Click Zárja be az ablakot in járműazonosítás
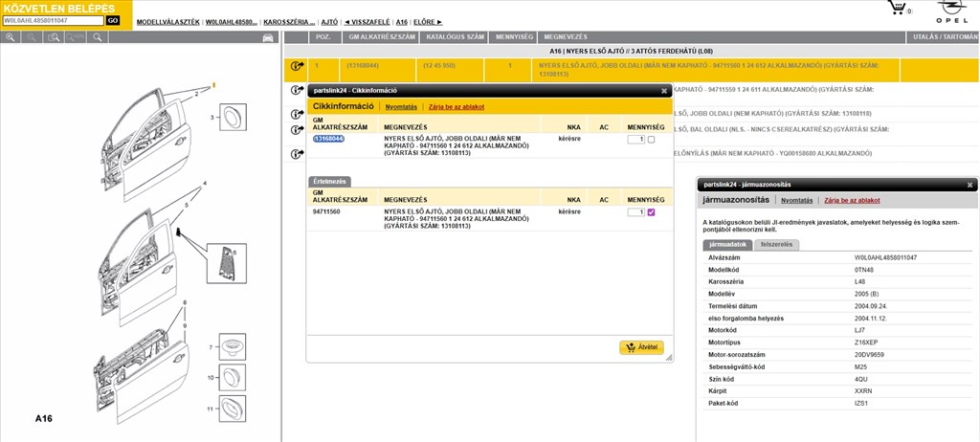Screen dimensions: 980x442 (852, 201)
